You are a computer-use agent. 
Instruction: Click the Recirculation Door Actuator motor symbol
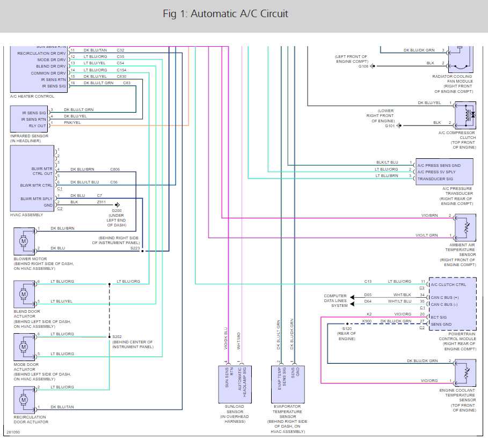(24, 400)
